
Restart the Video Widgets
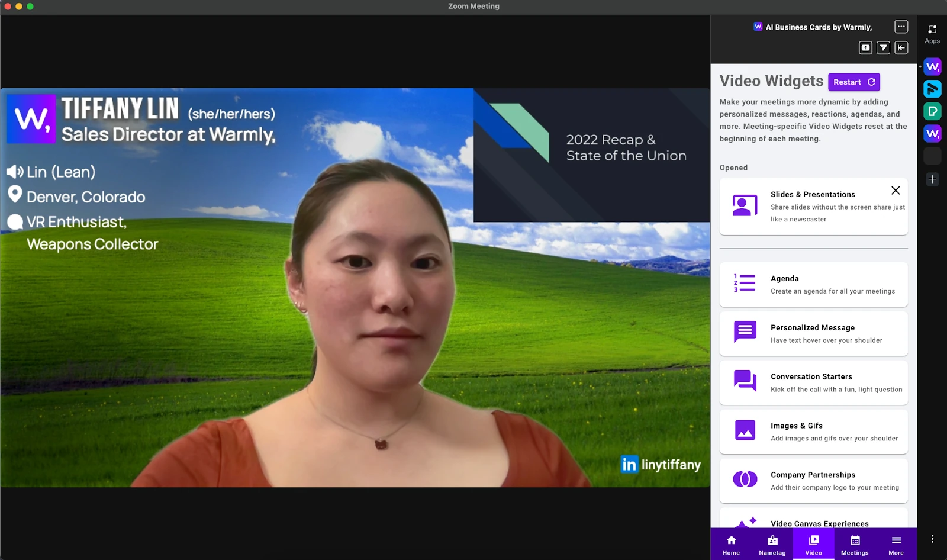click(x=853, y=82)
